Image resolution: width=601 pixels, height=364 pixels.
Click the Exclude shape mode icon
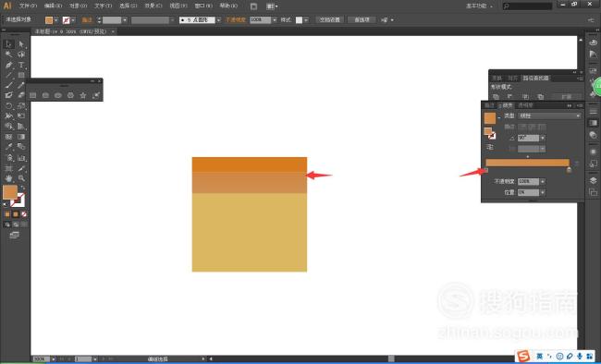[x=541, y=97]
